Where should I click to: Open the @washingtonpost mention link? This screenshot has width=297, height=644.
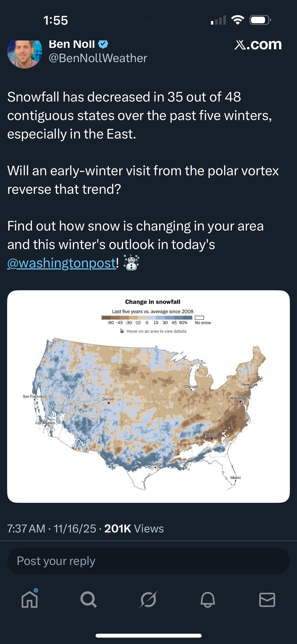(61, 263)
